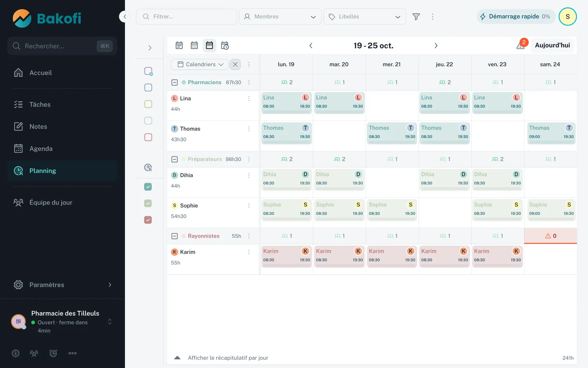Open the user avatar S in the top bar
This screenshot has width=588, height=368.
click(567, 17)
